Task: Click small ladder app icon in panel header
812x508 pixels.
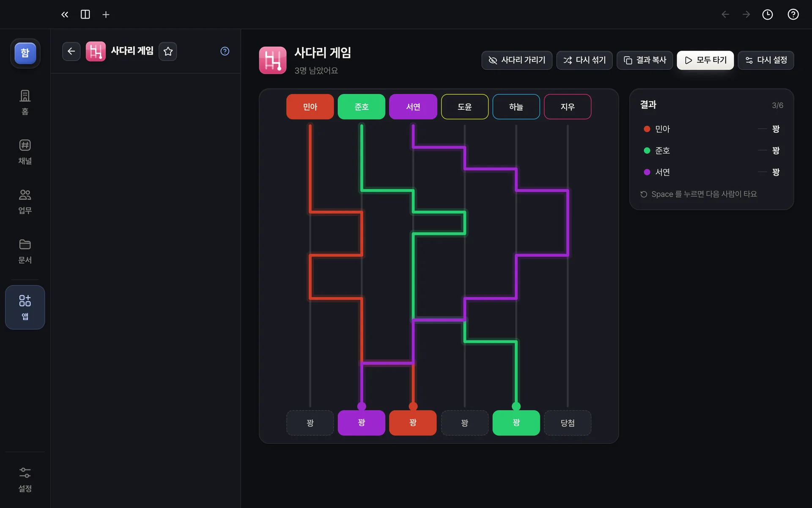Action: [96, 51]
